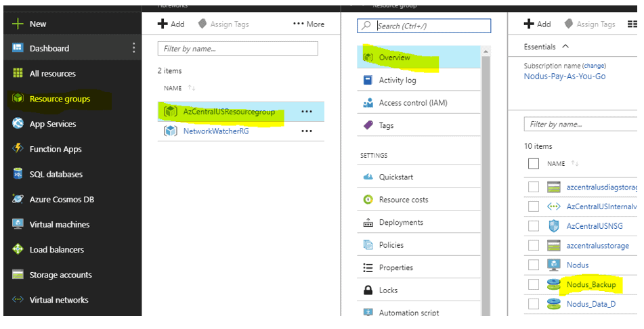Open Azure Cosmos DB planet icon
644x329 pixels.
(18, 199)
